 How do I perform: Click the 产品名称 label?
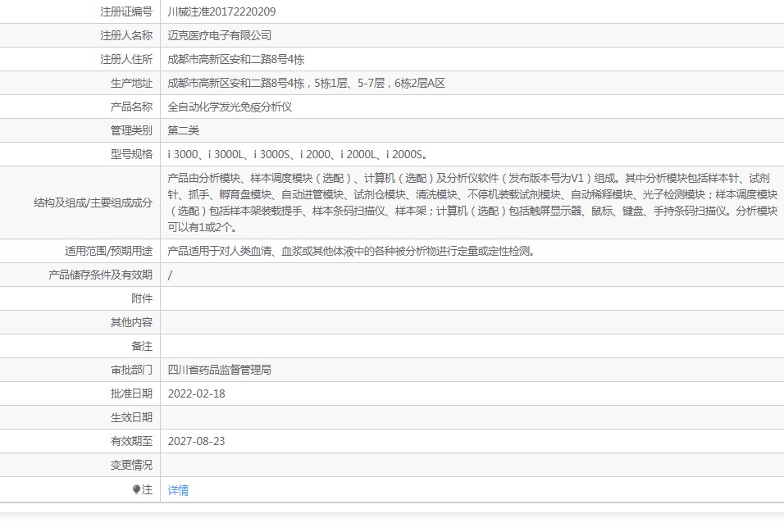pyautogui.click(x=131, y=107)
